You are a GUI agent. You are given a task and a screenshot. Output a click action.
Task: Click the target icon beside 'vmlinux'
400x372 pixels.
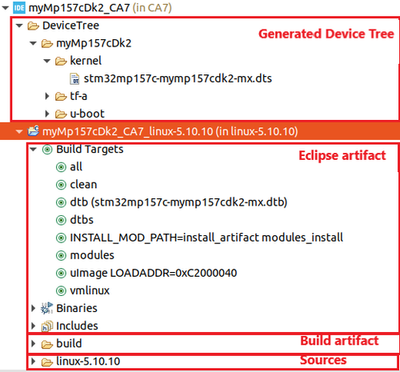tap(61, 291)
